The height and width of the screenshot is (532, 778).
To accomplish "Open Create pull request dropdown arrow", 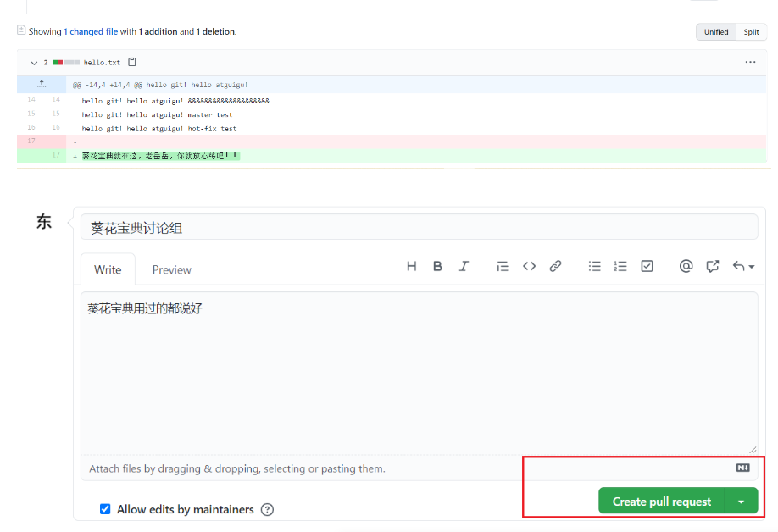I will [x=742, y=502].
